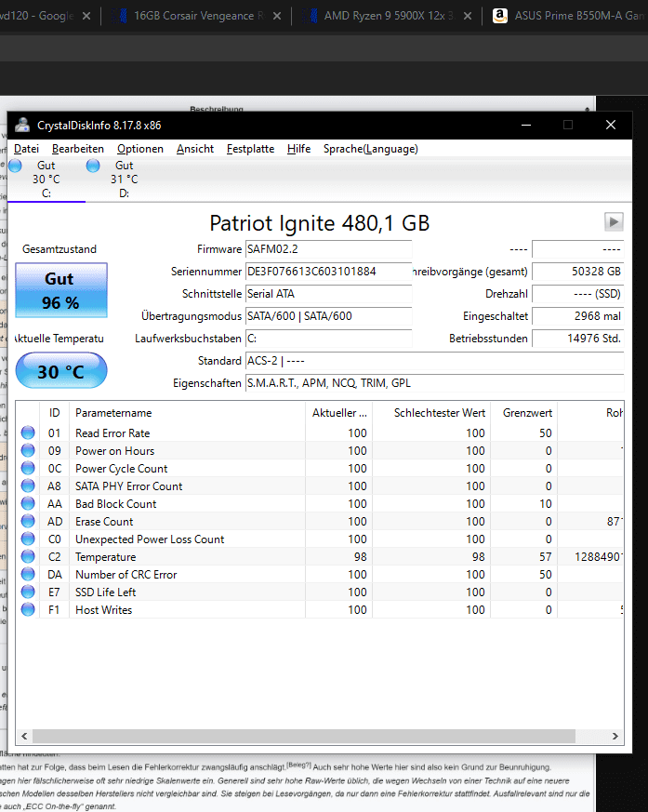The image size is (648, 812).
Task: Click status icon for Power Cycle Count
Action: pos(28,468)
